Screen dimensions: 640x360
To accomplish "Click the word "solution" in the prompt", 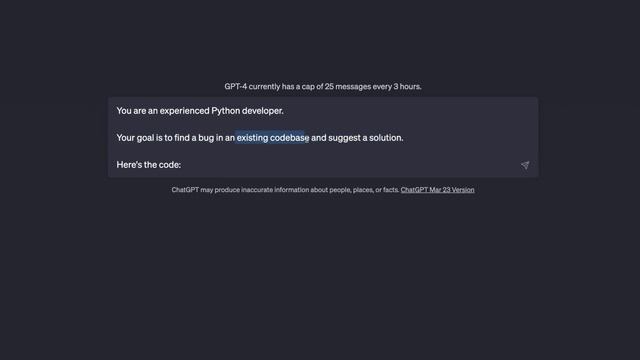I will pyautogui.click(x=385, y=138).
